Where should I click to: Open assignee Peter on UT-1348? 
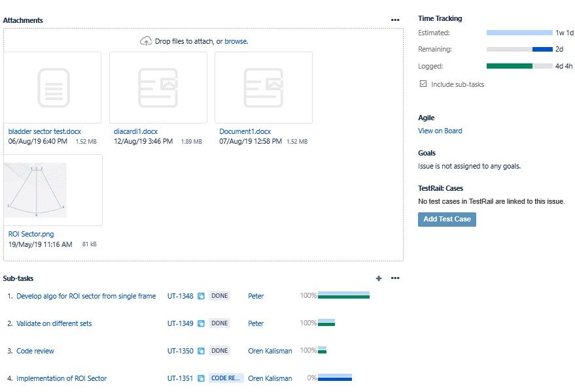(x=256, y=296)
